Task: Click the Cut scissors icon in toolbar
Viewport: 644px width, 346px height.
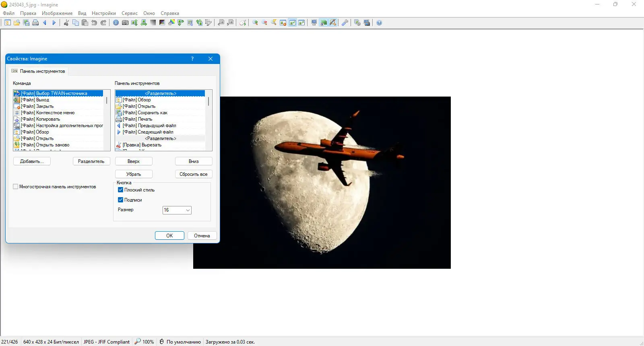Action: (x=66, y=23)
